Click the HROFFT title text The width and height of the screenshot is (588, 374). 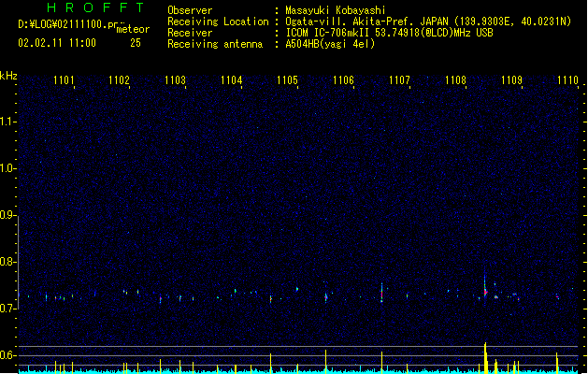tap(96, 7)
